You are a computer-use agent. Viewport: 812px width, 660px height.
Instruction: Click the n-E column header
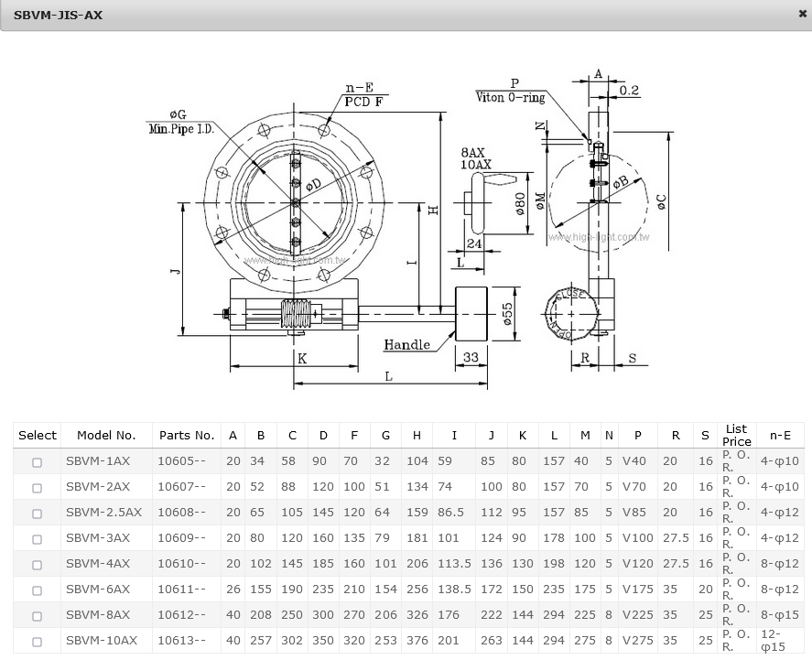(x=780, y=436)
